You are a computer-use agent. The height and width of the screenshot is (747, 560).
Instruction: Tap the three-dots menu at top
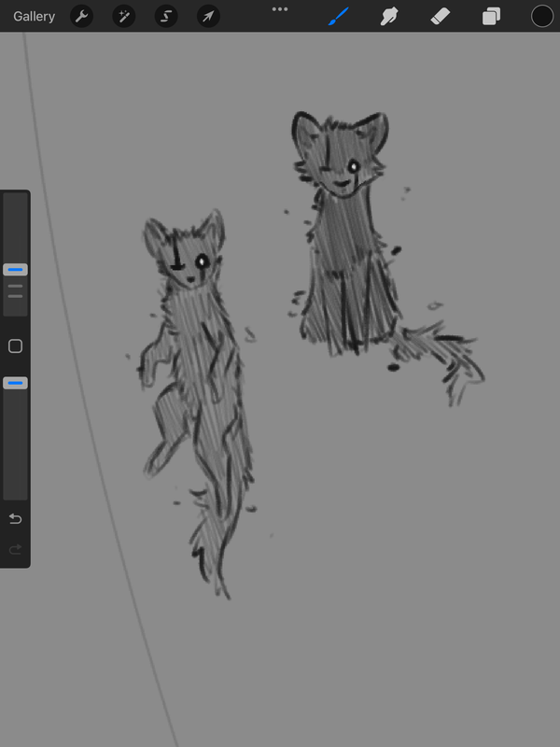tap(280, 9)
